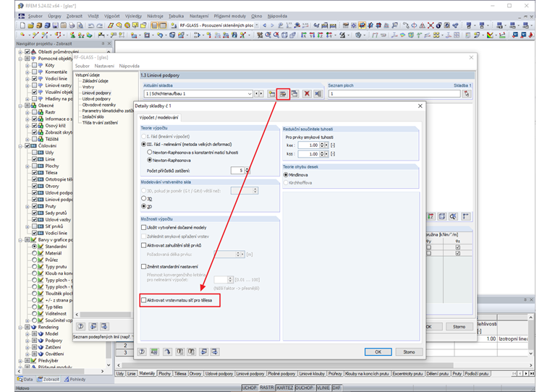Click the help icon in Detaily skladby dialog
Screen dimensions: 550x392
pyautogui.click(x=142, y=351)
